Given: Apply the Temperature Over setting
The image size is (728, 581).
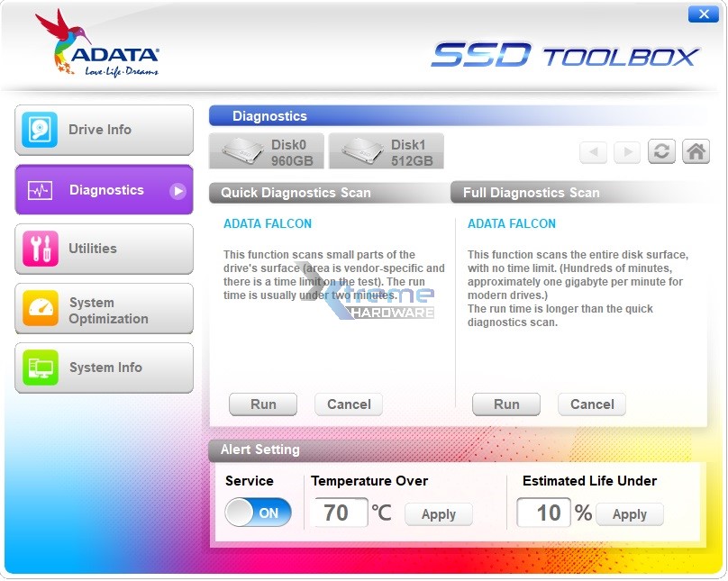Looking at the screenshot, I should pos(439,513).
